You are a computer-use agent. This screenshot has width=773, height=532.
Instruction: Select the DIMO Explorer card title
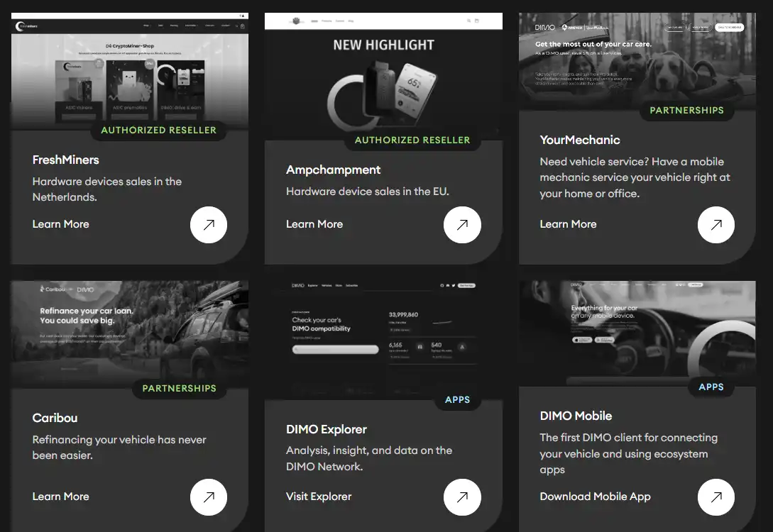[327, 429]
